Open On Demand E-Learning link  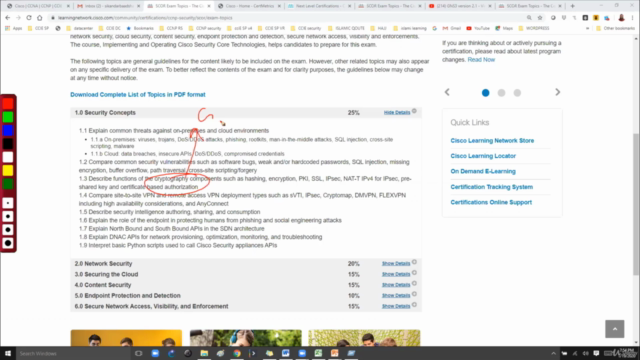coord(483,171)
